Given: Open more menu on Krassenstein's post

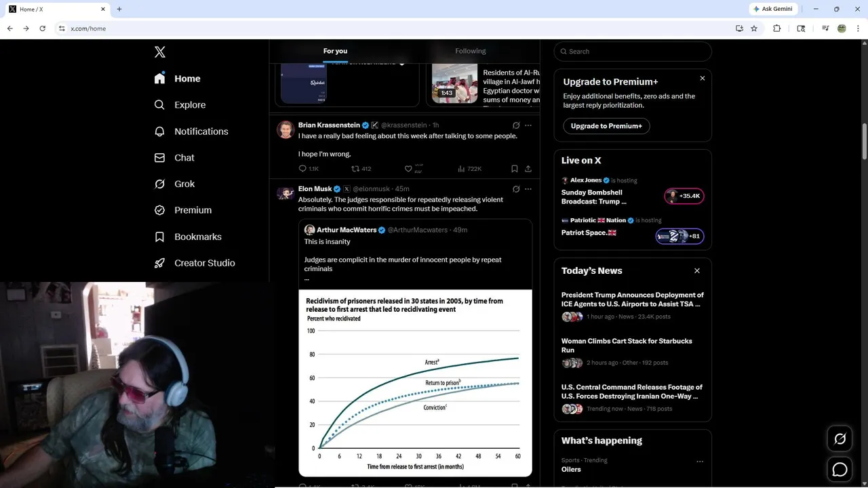Looking at the screenshot, I should 528,125.
